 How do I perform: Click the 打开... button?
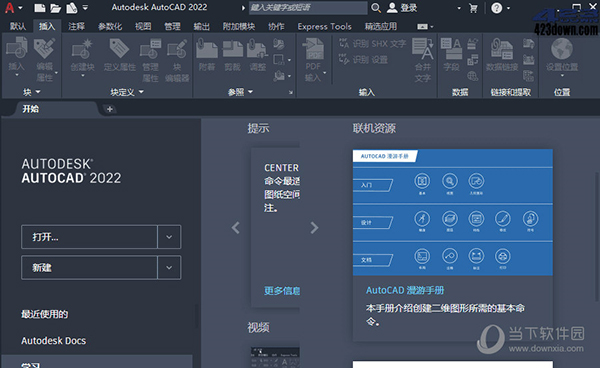[89, 237]
